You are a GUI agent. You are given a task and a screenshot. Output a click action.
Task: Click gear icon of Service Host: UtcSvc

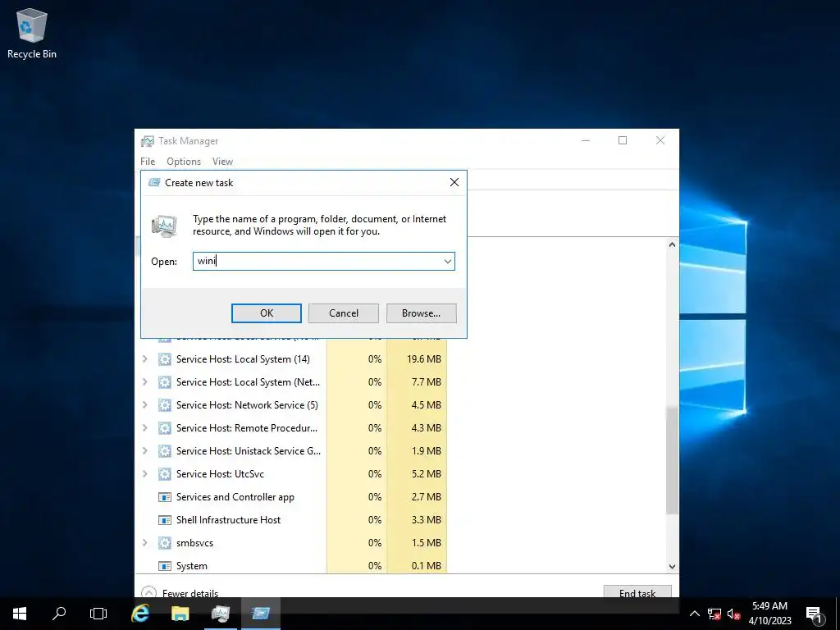[164, 474]
